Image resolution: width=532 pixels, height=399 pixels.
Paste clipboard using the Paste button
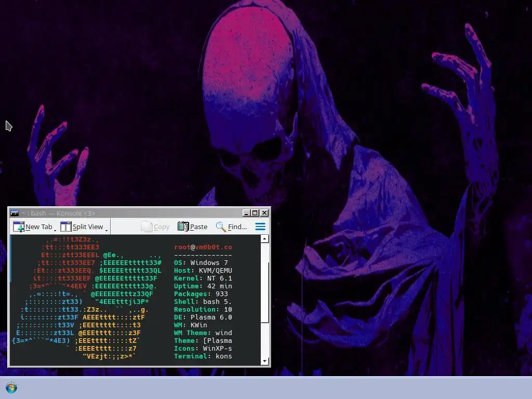click(x=192, y=227)
